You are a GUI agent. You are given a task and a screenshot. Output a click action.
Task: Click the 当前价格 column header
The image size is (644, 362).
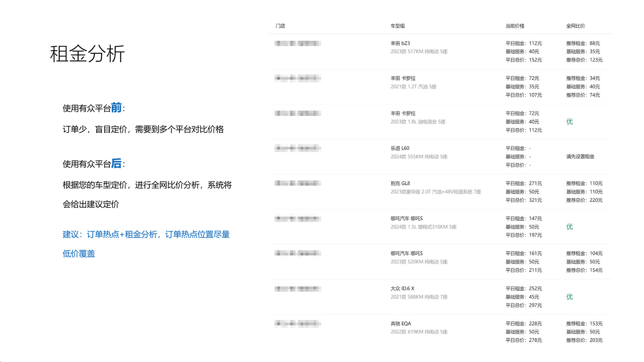pyautogui.click(x=514, y=26)
